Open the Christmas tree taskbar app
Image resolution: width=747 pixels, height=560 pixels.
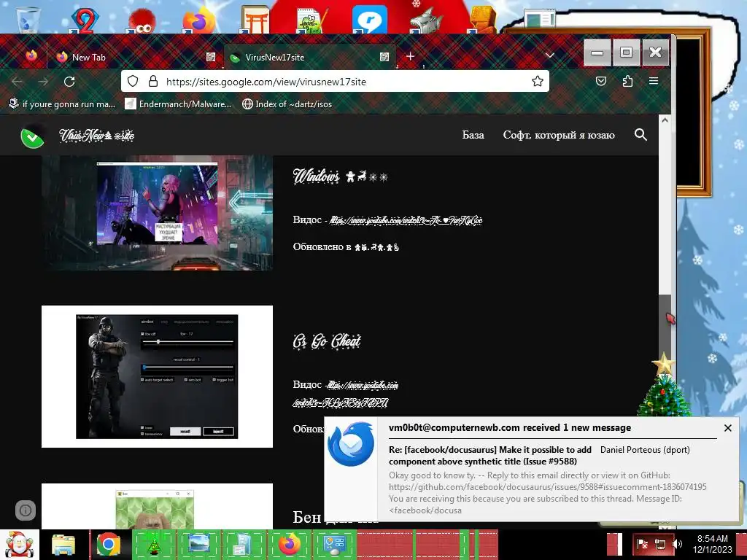point(153,545)
